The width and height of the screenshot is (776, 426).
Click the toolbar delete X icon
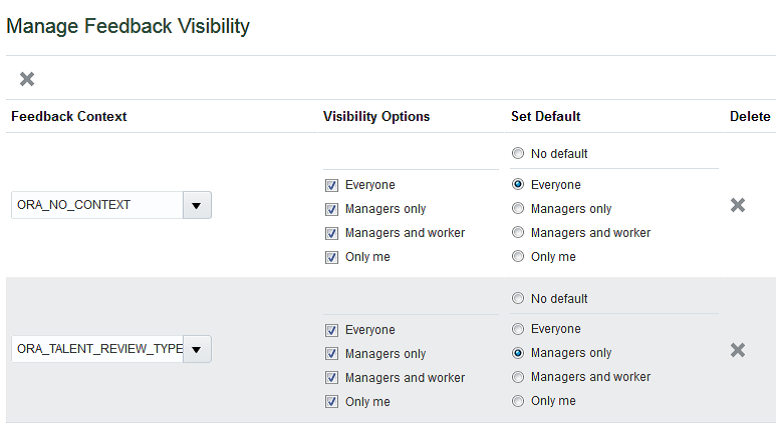click(x=27, y=79)
